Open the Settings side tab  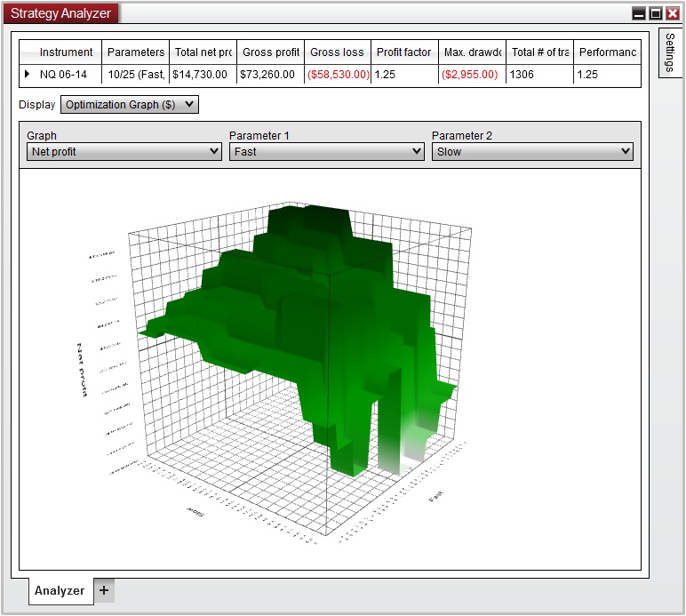click(x=670, y=52)
